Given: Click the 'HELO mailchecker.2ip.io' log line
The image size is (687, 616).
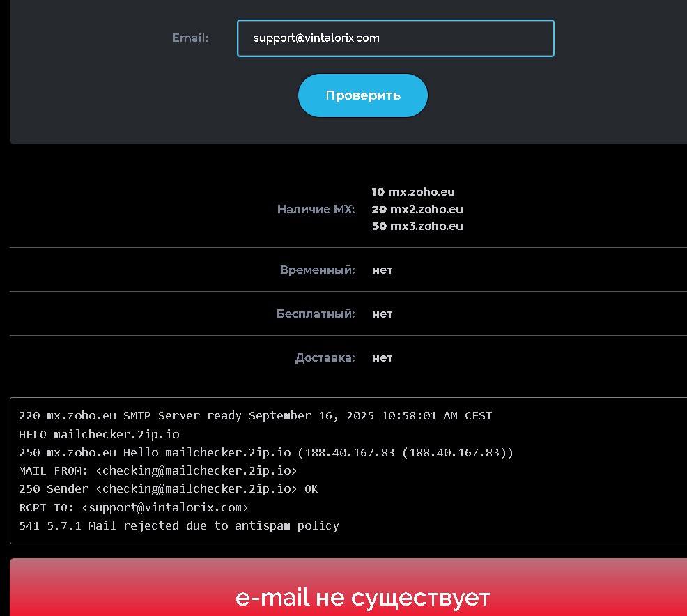Looking at the screenshot, I should click(x=99, y=434).
